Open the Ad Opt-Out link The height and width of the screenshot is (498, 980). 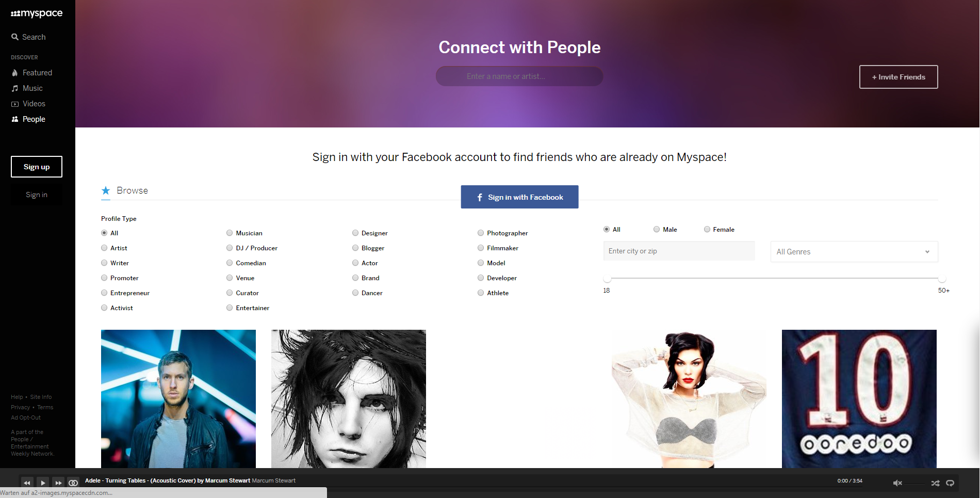pyautogui.click(x=26, y=417)
